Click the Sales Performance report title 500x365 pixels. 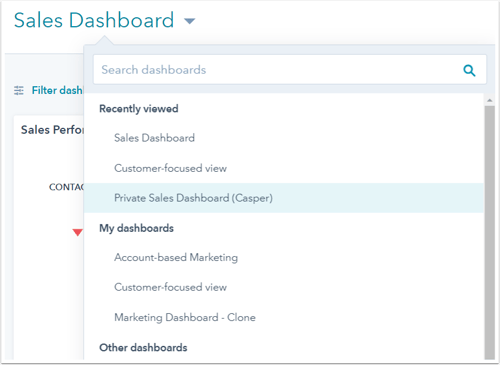[x=52, y=130]
